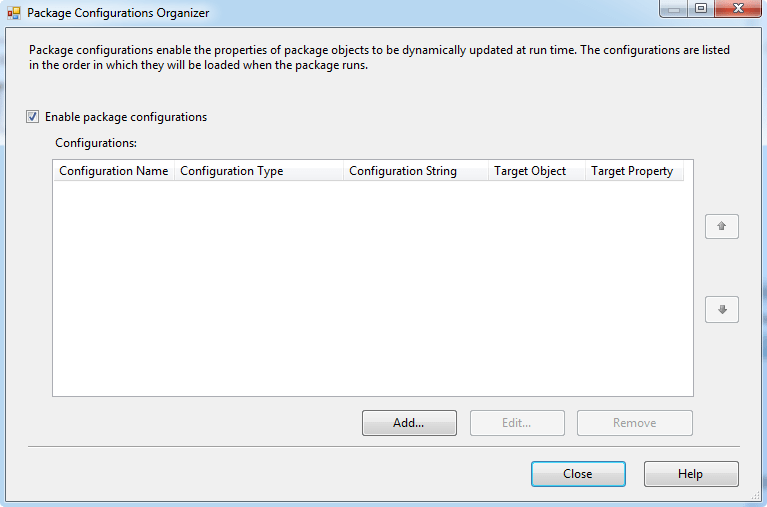
Task: Open Help for package configurations
Action: click(691, 474)
